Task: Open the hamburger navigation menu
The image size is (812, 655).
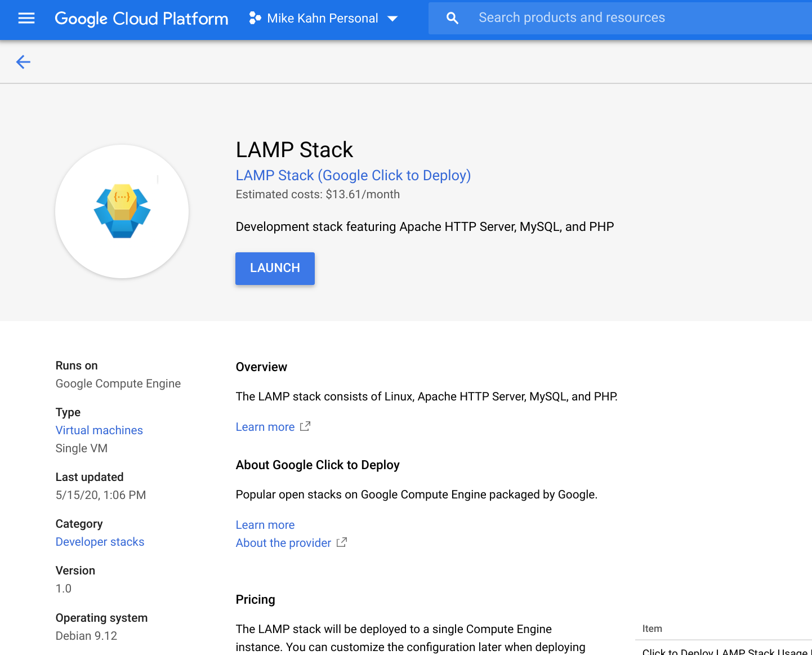Action: (x=26, y=18)
